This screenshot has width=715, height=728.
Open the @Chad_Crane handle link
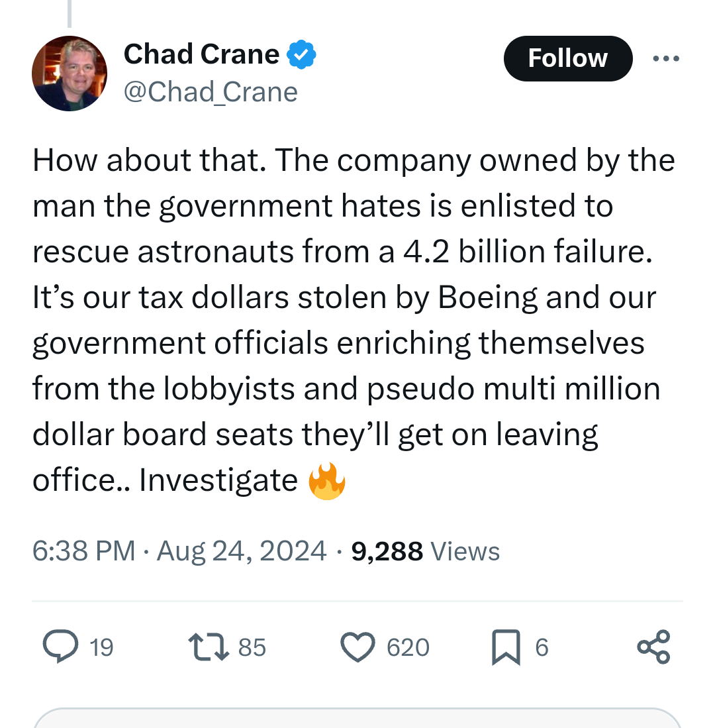[x=211, y=92]
